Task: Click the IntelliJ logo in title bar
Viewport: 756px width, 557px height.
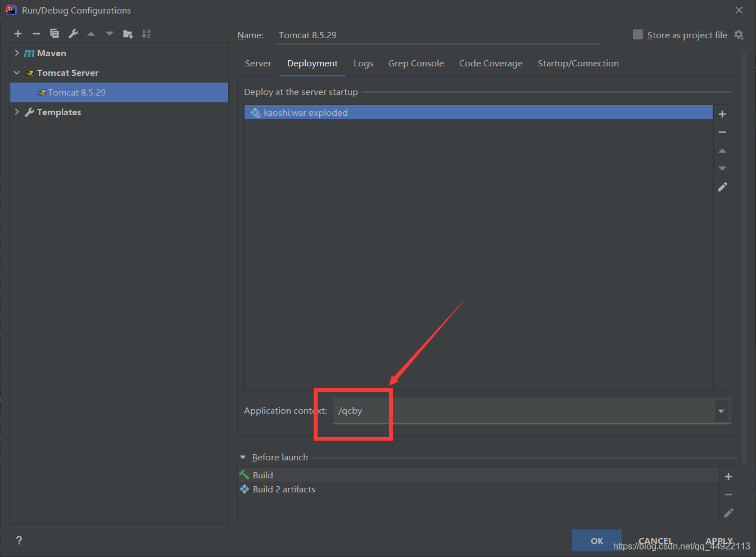Action: click(11, 10)
